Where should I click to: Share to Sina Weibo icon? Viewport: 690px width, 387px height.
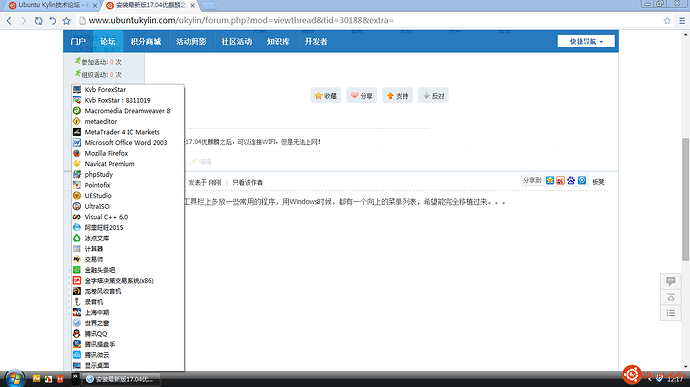[x=560, y=181]
